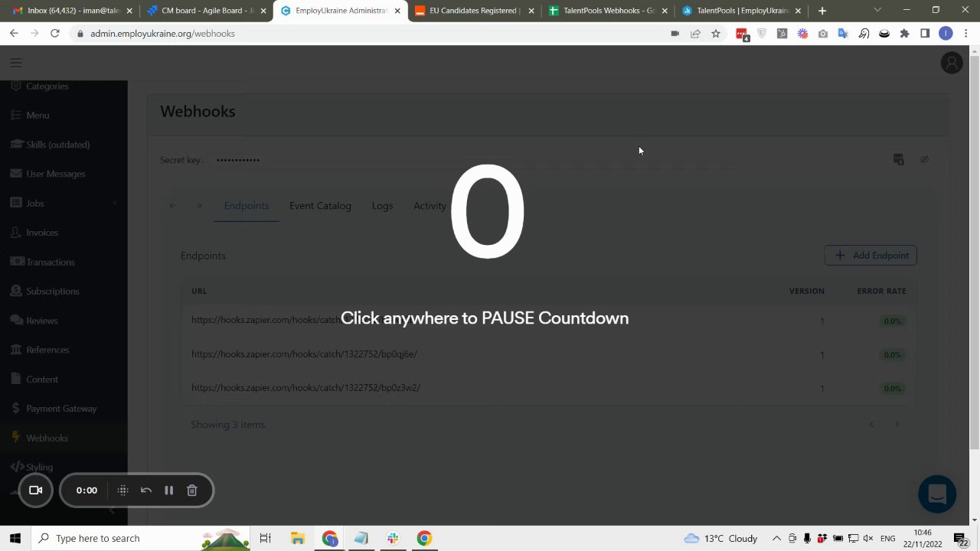Click the share page icon in address bar
Image resolution: width=980 pixels, height=551 pixels.
(695, 34)
